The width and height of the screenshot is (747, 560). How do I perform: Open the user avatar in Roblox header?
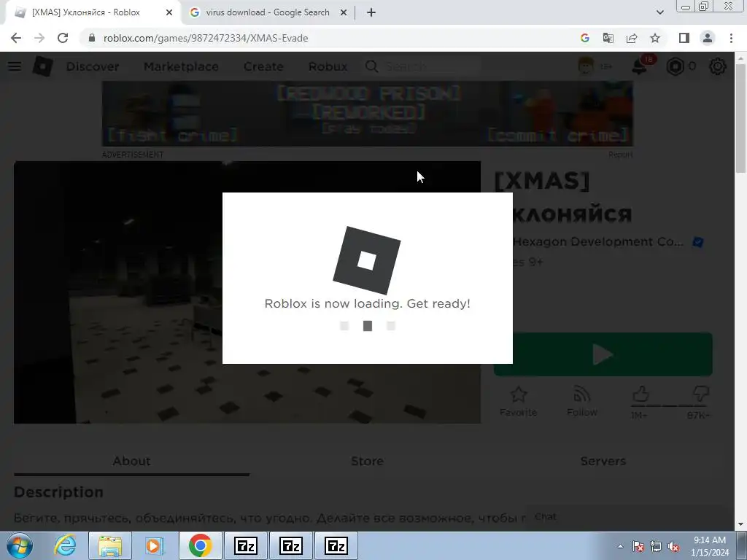[586, 66]
